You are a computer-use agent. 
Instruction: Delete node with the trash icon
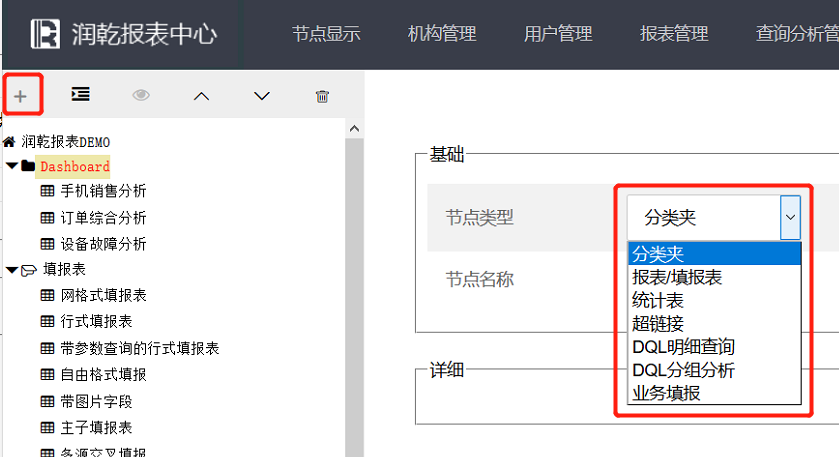pos(322,96)
